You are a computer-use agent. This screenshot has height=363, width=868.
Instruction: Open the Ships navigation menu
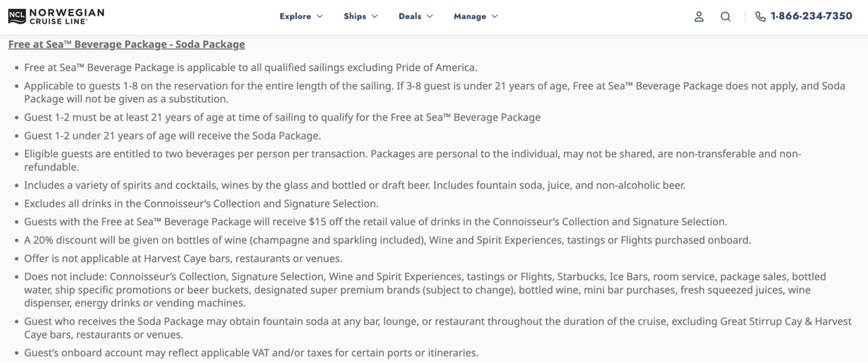click(x=354, y=17)
